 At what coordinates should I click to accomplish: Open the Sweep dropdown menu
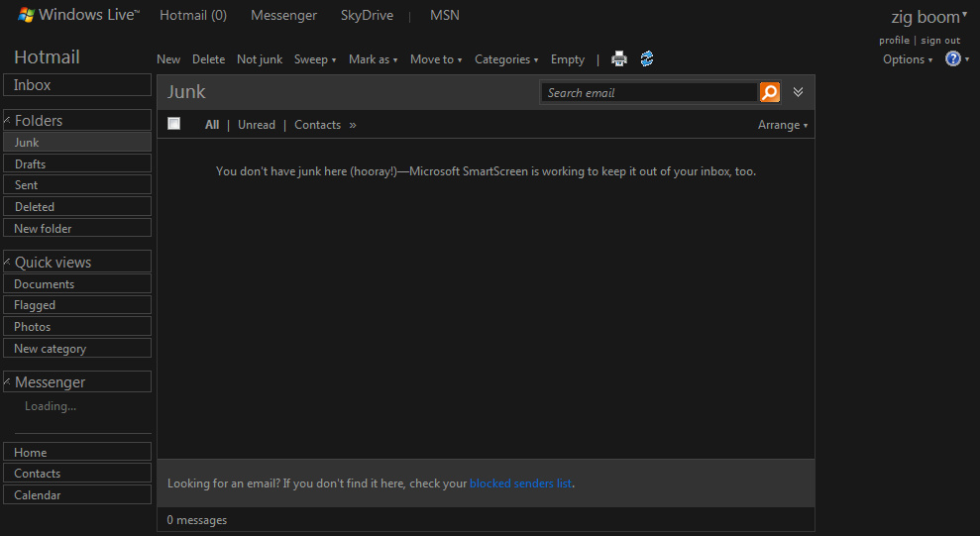(x=315, y=59)
